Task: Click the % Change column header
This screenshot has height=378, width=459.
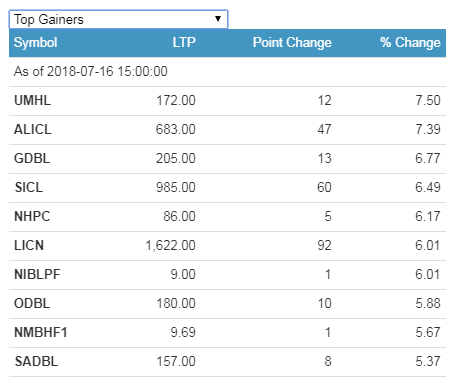Action: pos(410,43)
